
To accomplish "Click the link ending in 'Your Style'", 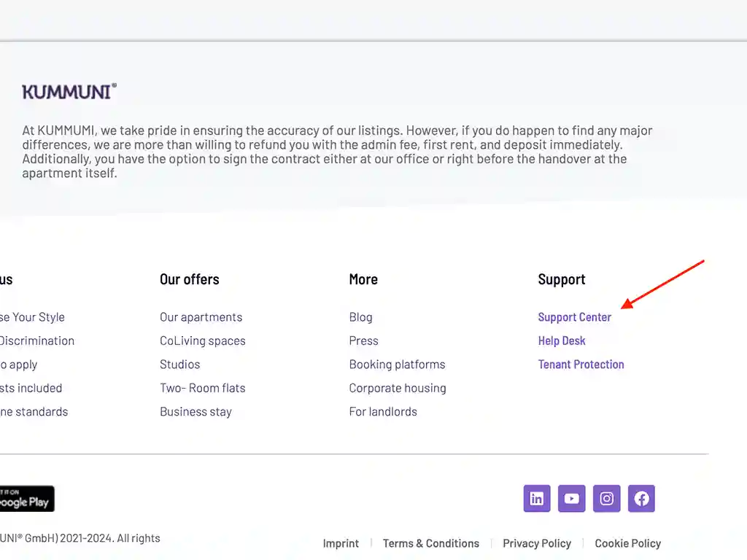I will pyautogui.click(x=32, y=317).
